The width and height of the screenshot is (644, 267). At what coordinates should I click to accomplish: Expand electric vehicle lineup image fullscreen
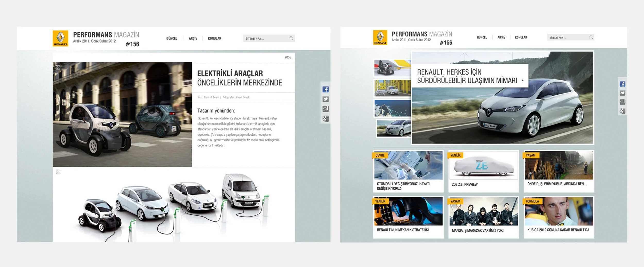[58, 172]
